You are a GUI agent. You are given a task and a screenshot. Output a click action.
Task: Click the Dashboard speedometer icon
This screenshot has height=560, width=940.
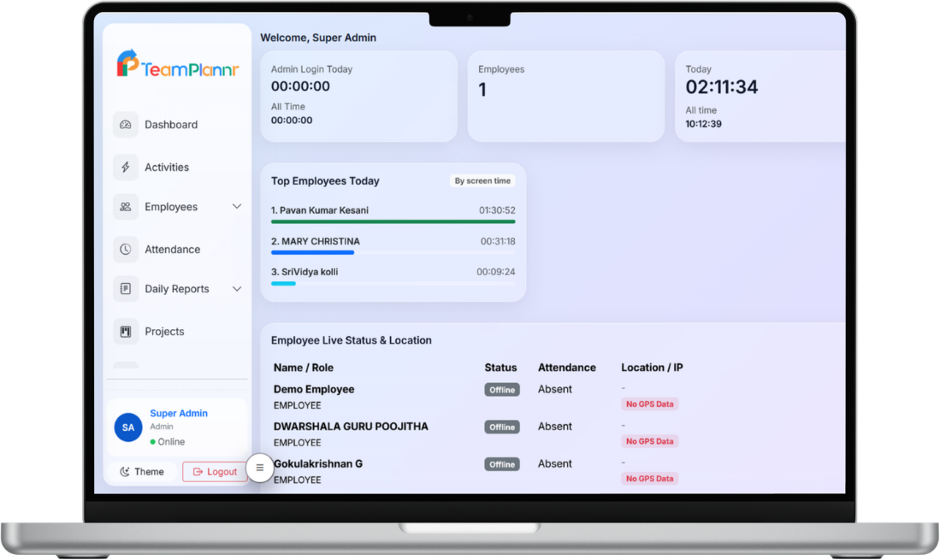click(x=126, y=125)
